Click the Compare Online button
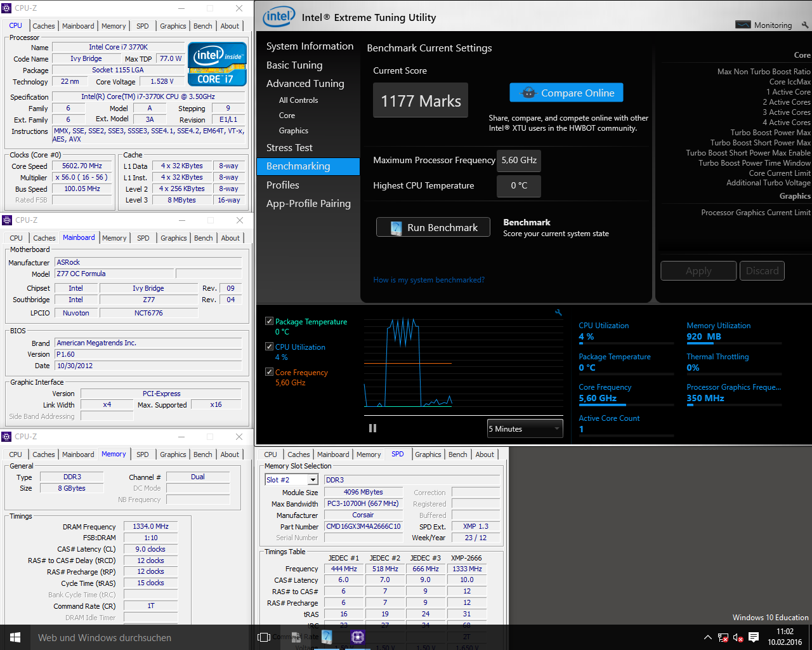 point(566,93)
